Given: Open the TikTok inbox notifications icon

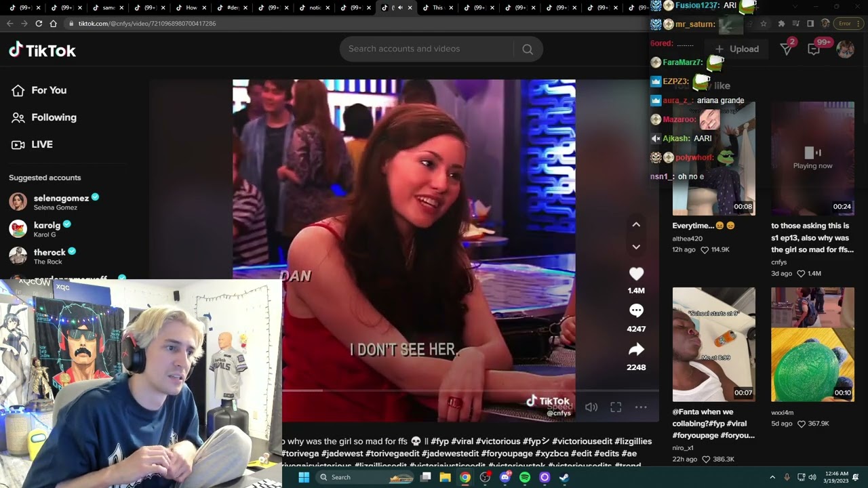Looking at the screenshot, I should click(814, 49).
